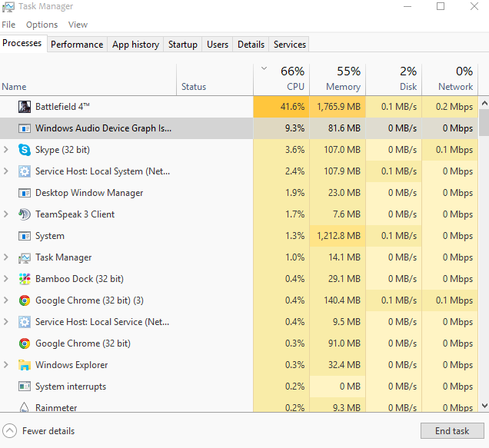Sort by the Name column header
This screenshot has width=489, height=448.
point(88,79)
